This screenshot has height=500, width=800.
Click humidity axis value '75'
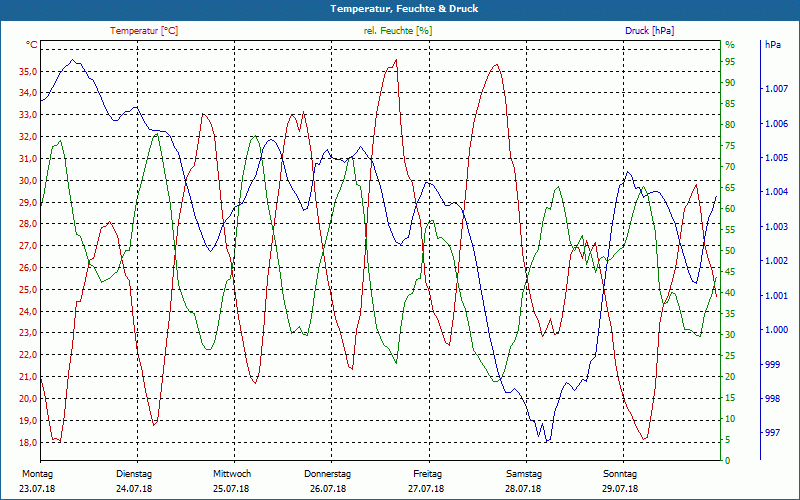[730, 146]
